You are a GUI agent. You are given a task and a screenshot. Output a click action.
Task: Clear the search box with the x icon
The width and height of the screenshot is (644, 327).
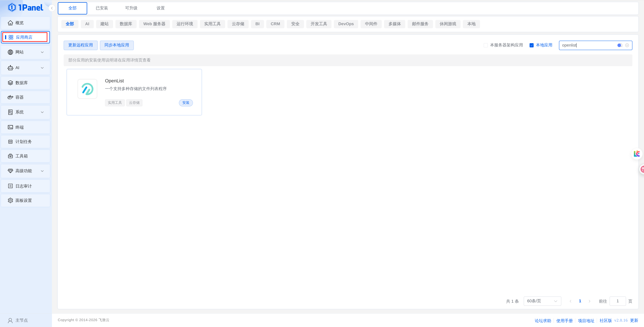click(627, 45)
